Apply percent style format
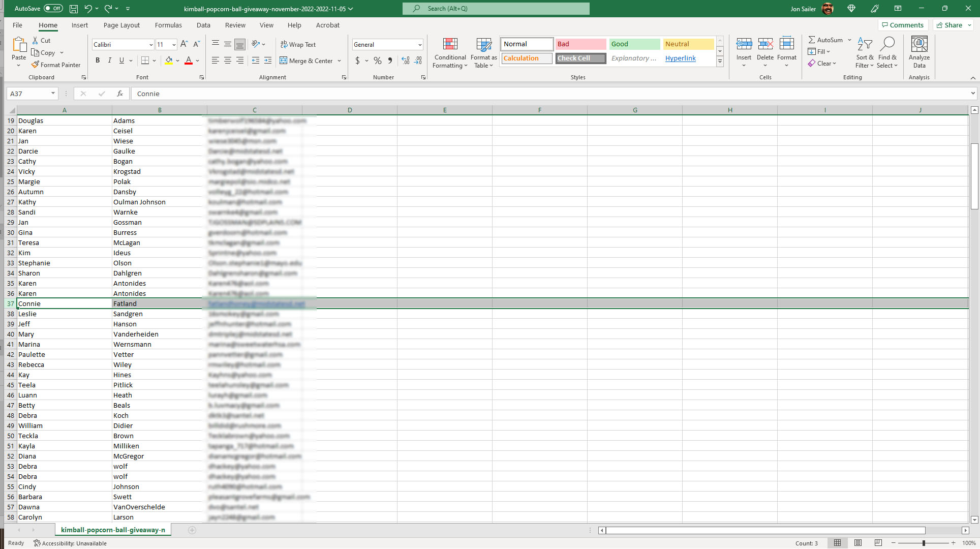Image resolution: width=980 pixels, height=549 pixels. [x=377, y=60]
